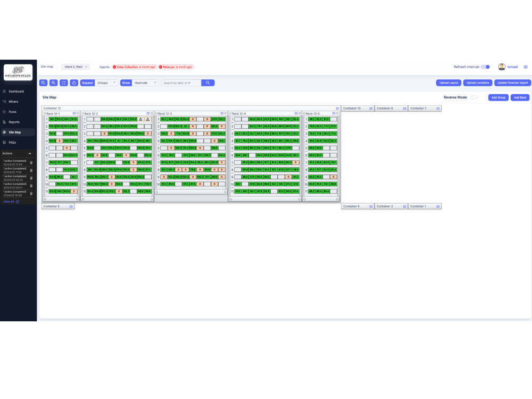Screen dimensions: 532x399
Task: Collapse the Actions panel
Action: tap(30, 153)
